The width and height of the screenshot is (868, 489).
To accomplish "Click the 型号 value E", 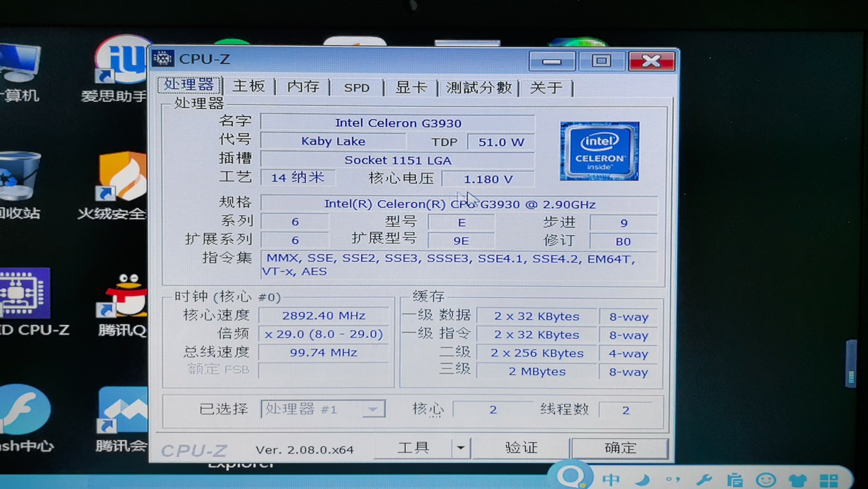I will pyautogui.click(x=461, y=222).
